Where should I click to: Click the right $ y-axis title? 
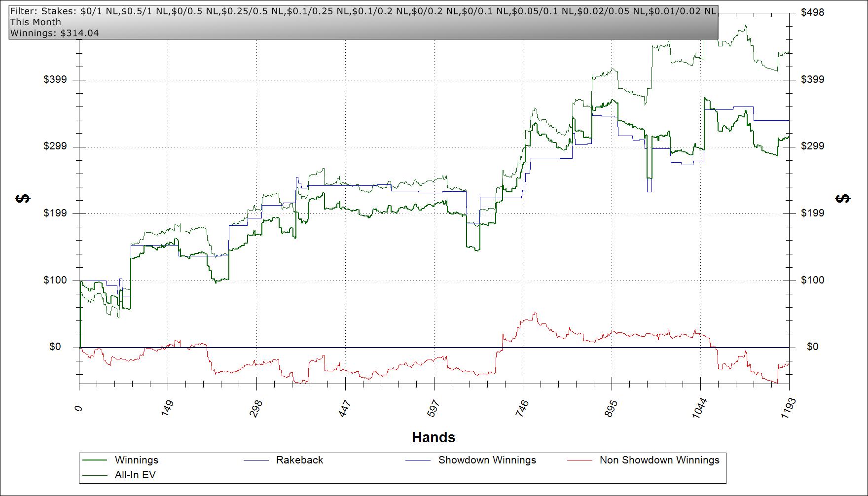[843, 198]
